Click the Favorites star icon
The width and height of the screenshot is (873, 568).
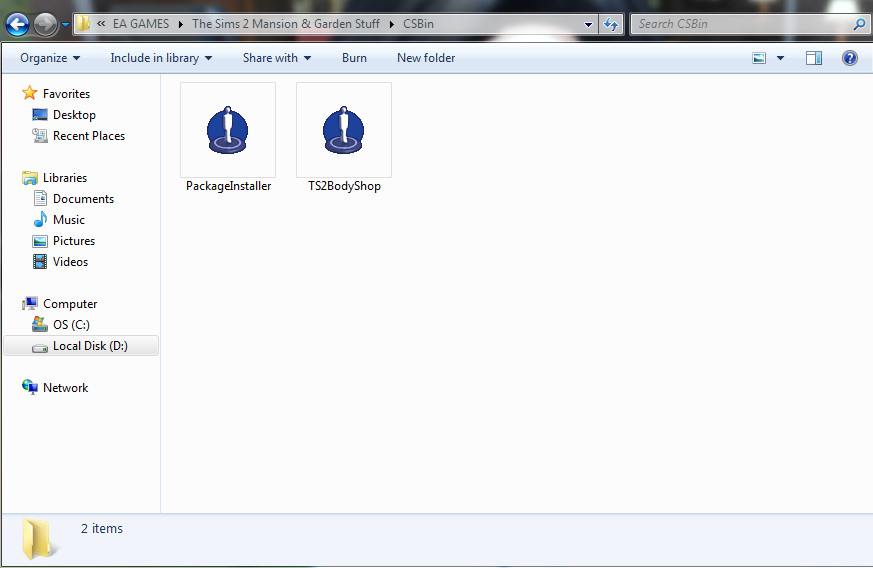(x=29, y=93)
